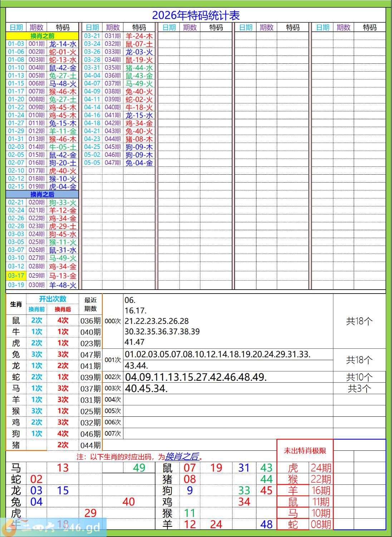Select the 003次 numbers 40.45.34.

(x=146, y=388)
